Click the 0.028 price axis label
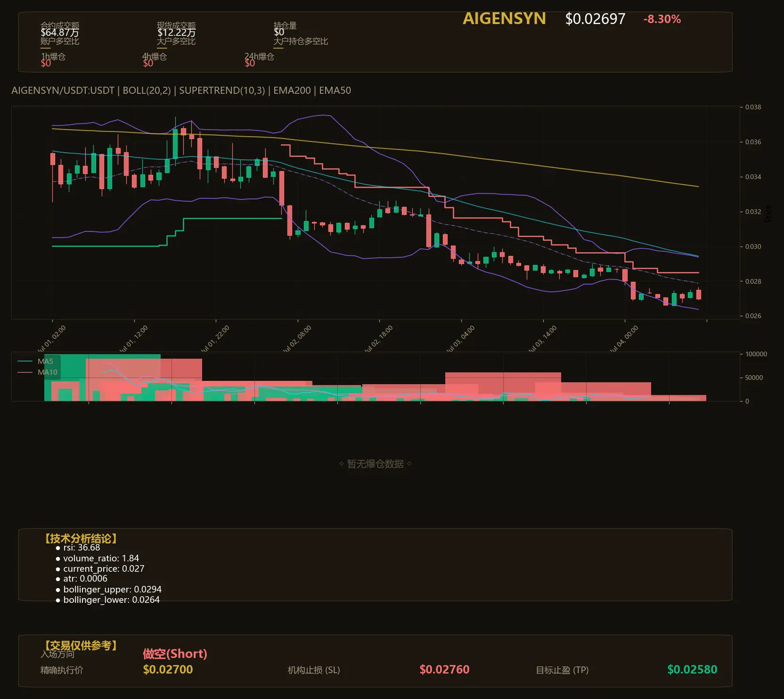Screen dimensions: 784x699 pos(753,281)
